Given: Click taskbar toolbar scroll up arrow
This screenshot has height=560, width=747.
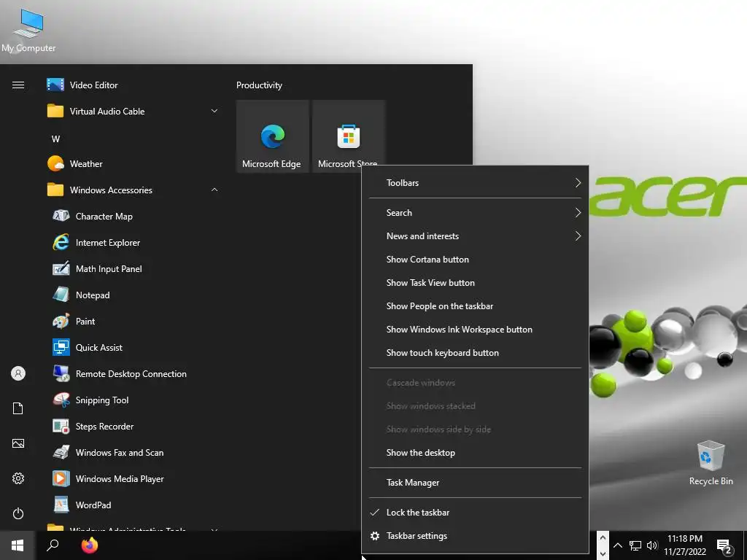Looking at the screenshot, I should point(603,538).
